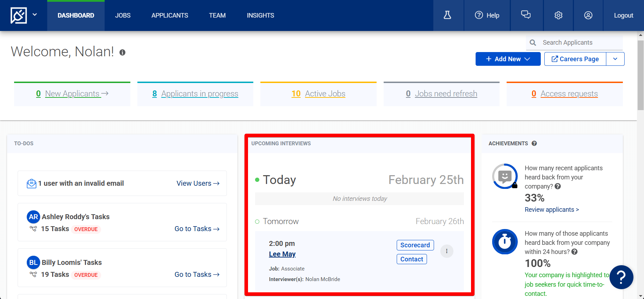Click help icon next to 'company?' question
Viewport: 644px width, 299px height.
coord(558,186)
